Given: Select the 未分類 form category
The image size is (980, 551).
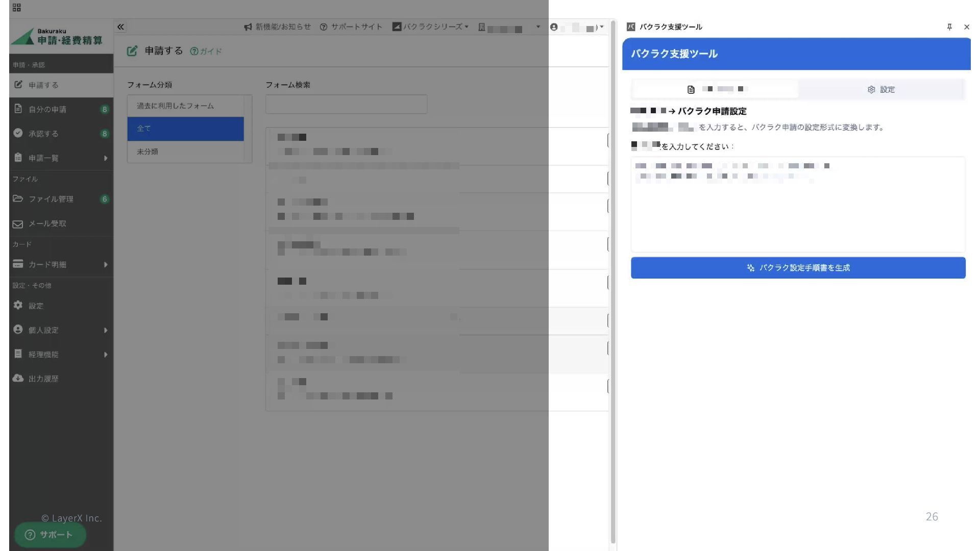Looking at the screenshot, I should (186, 152).
